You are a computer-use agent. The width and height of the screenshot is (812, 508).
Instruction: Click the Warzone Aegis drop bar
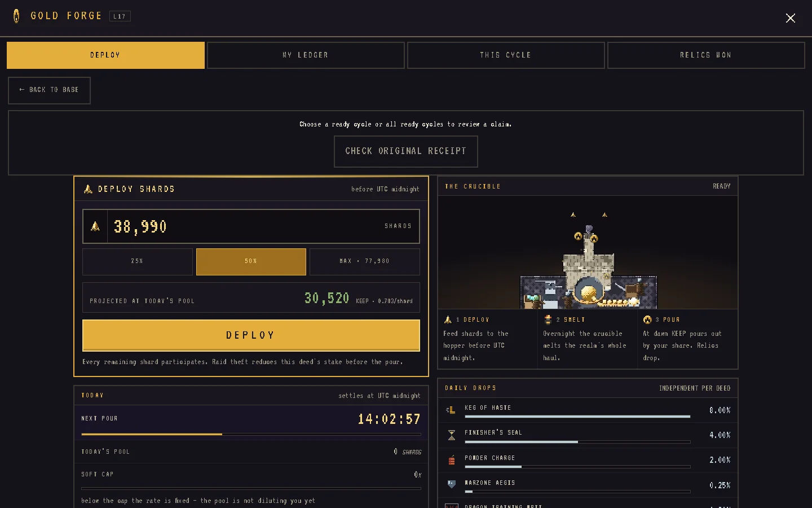coord(577,492)
